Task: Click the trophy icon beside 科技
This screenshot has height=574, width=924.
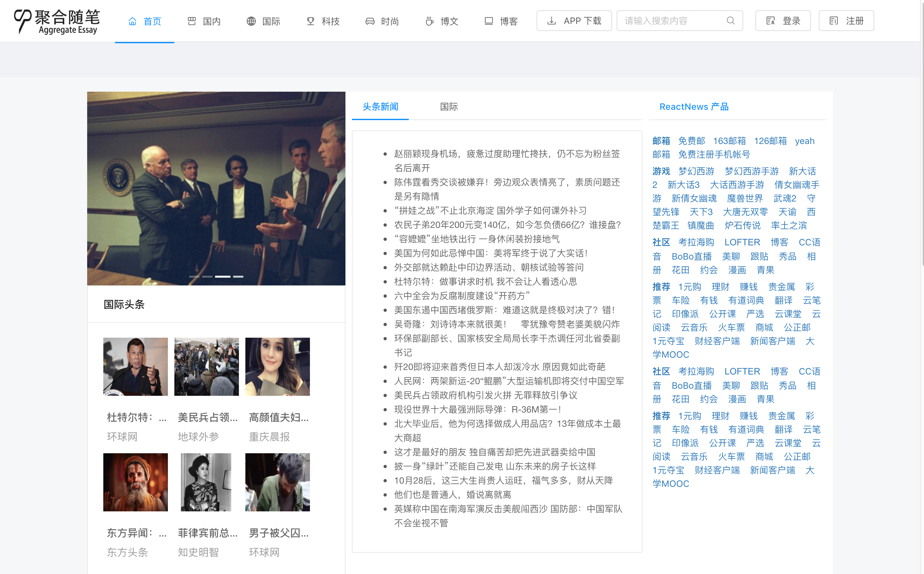Action: click(x=311, y=21)
